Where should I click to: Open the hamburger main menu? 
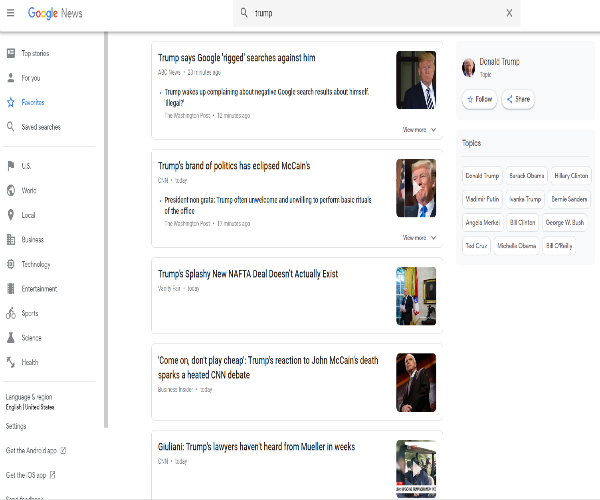[11, 13]
